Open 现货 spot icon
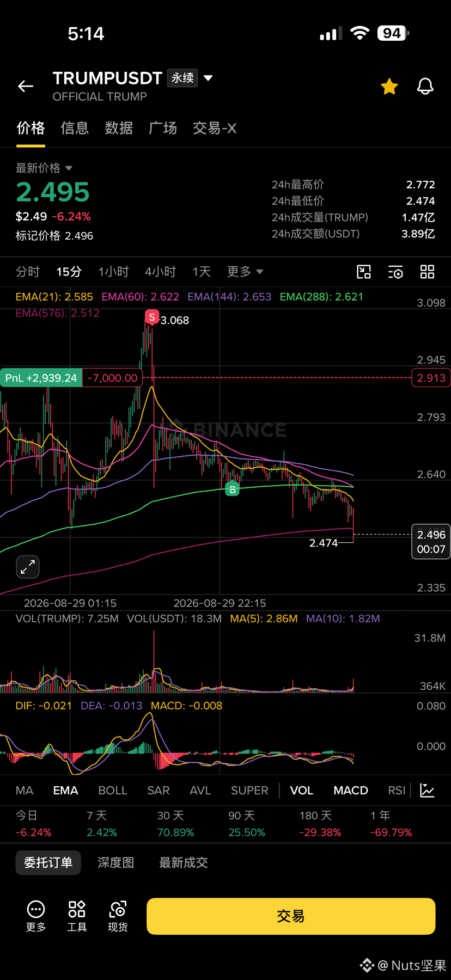Viewport: 451px width, 980px height. coord(118,916)
